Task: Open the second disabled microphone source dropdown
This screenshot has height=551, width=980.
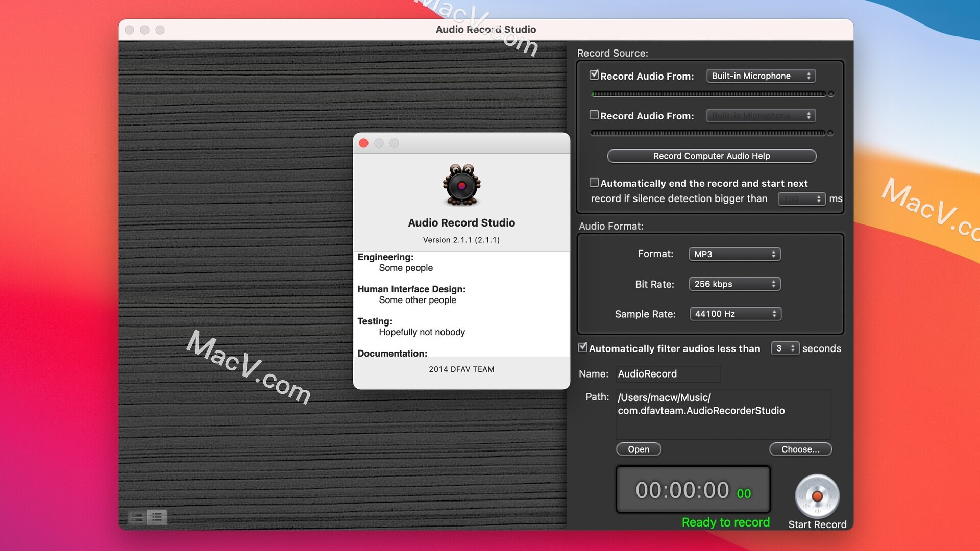Action: pyautogui.click(x=761, y=116)
